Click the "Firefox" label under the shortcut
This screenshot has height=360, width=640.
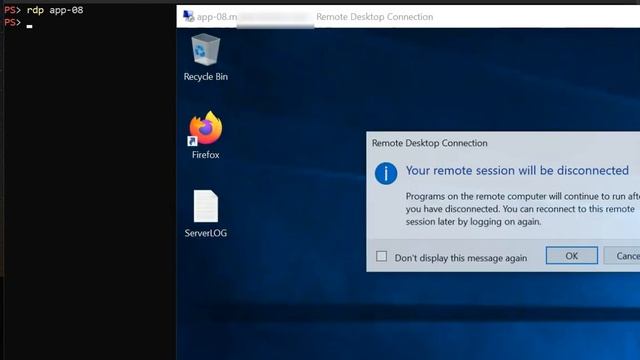[x=206, y=155]
